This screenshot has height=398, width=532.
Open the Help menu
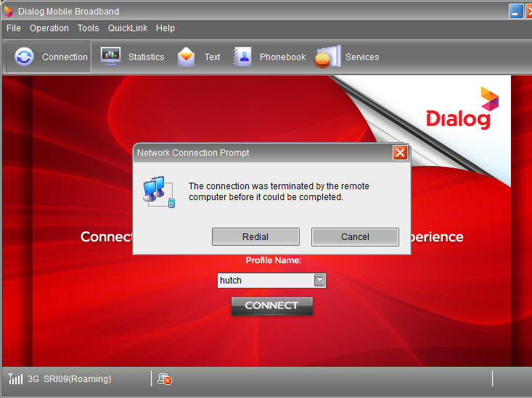click(x=165, y=28)
